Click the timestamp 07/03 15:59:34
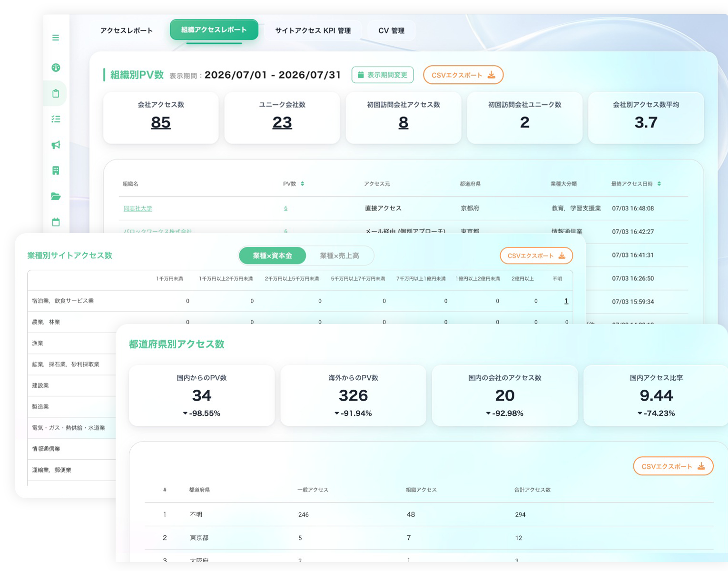Image resolution: width=728 pixels, height=571 pixels. [x=633, y=302]
